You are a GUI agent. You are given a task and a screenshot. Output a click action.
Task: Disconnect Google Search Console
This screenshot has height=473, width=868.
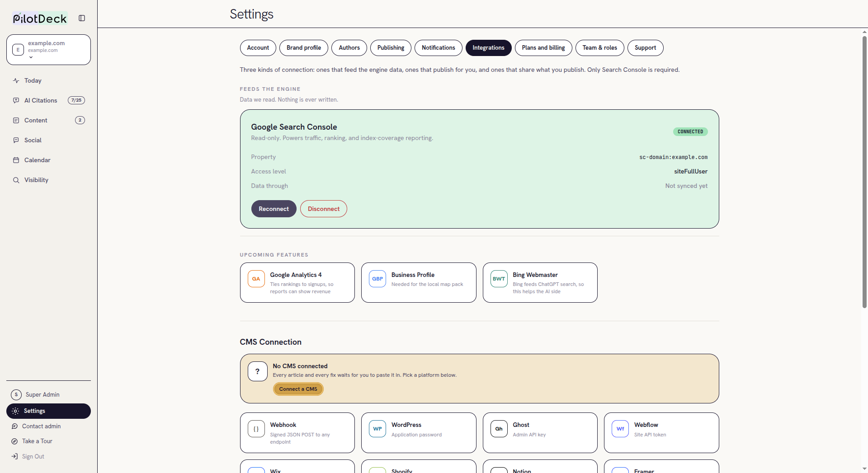click(x=324, y=209)
